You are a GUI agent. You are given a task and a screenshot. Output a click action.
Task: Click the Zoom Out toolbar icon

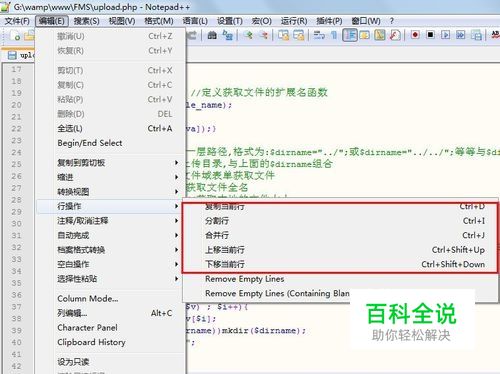pyautogui.click(x=263, y=35)
